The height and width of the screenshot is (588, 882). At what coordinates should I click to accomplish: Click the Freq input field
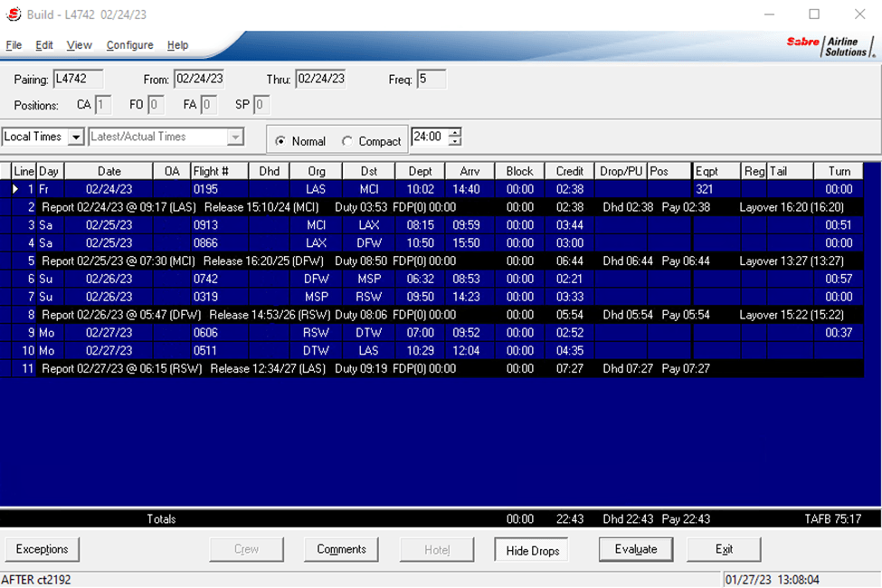[x=432, y=80]
